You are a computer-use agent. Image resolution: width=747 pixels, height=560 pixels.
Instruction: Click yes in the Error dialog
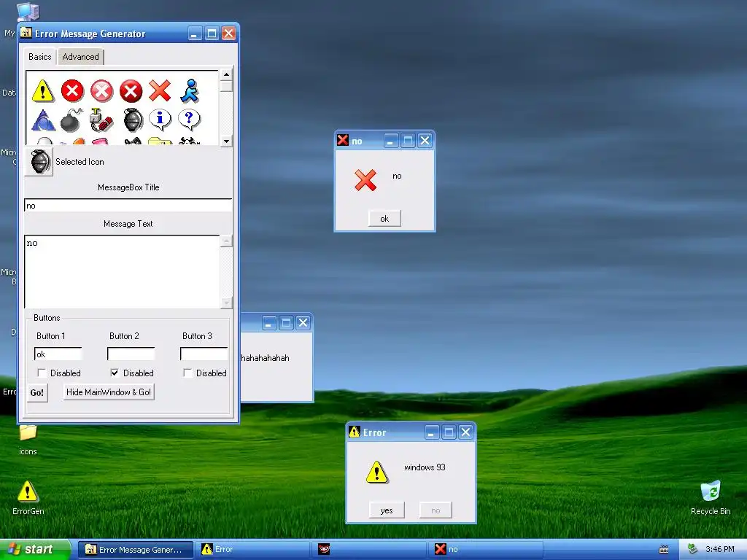[x=387, y=510]
